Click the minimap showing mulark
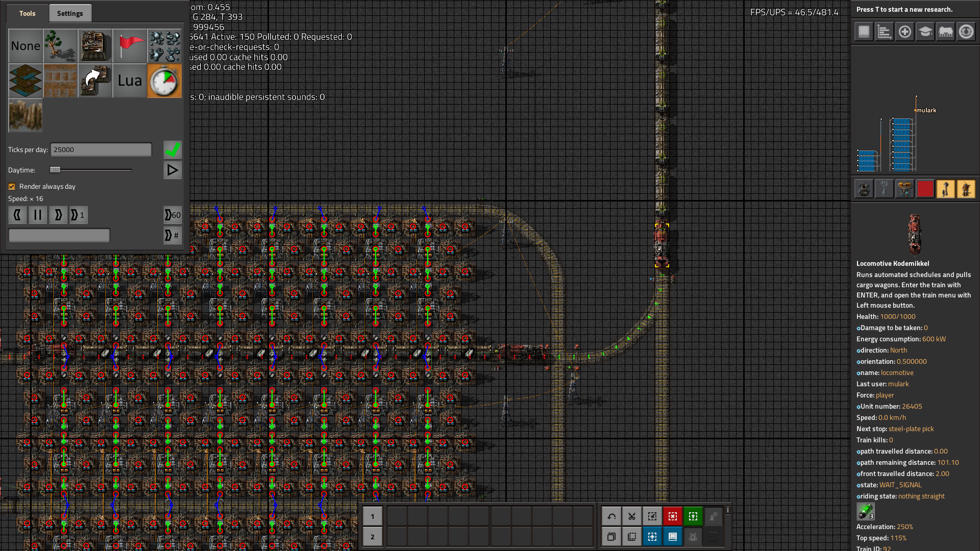The image size is (980, 551). tap(915, 110)
